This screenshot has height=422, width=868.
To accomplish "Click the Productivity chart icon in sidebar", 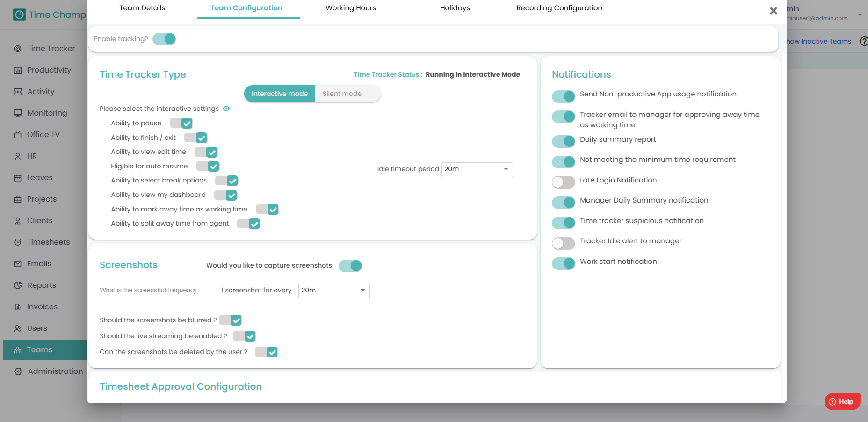I will (18, 70).
